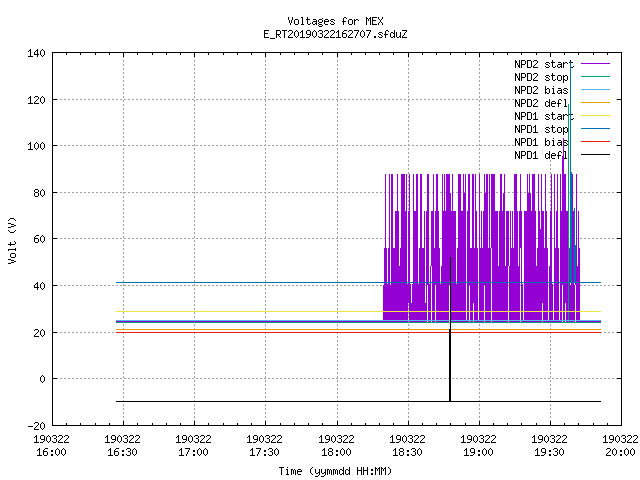
Task: Click the green NPD2 stop legend line
Action: click(595, 77)
